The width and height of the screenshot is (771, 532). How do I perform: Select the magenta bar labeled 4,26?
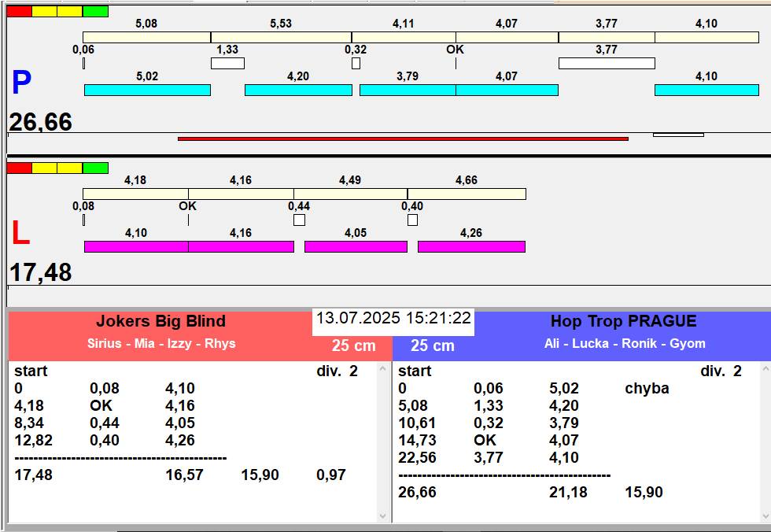pos(471,247)
